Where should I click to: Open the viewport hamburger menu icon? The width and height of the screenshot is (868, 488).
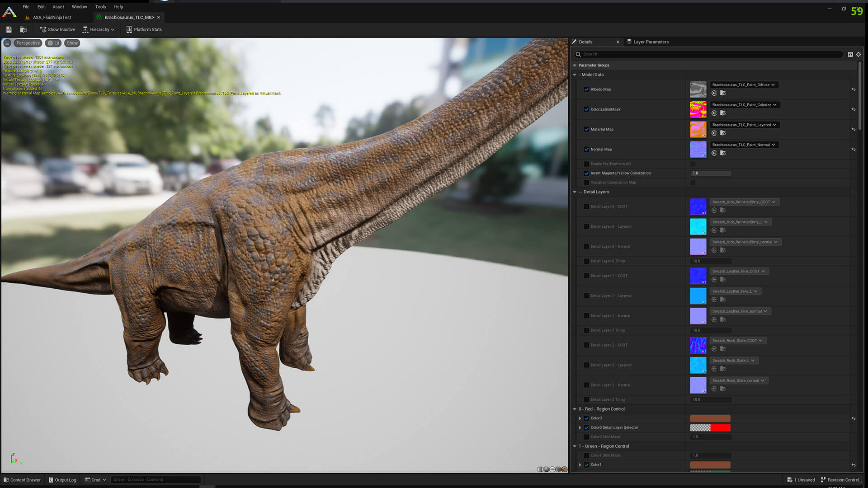[7, 42]
